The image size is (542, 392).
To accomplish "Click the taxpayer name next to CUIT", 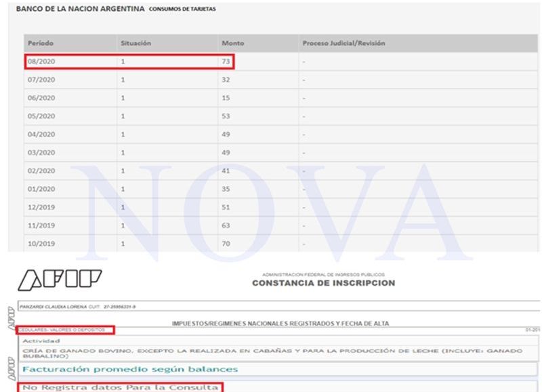I will 53,307.
